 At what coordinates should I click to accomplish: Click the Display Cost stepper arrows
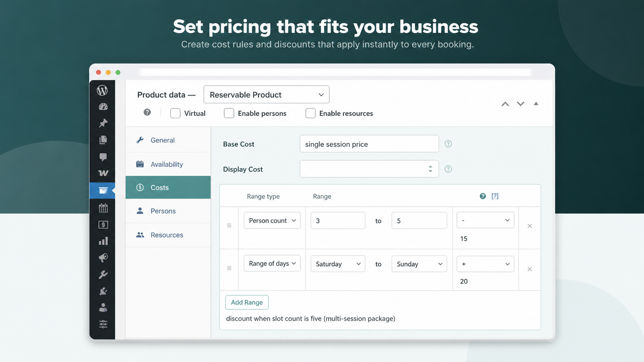pos(430,169)
